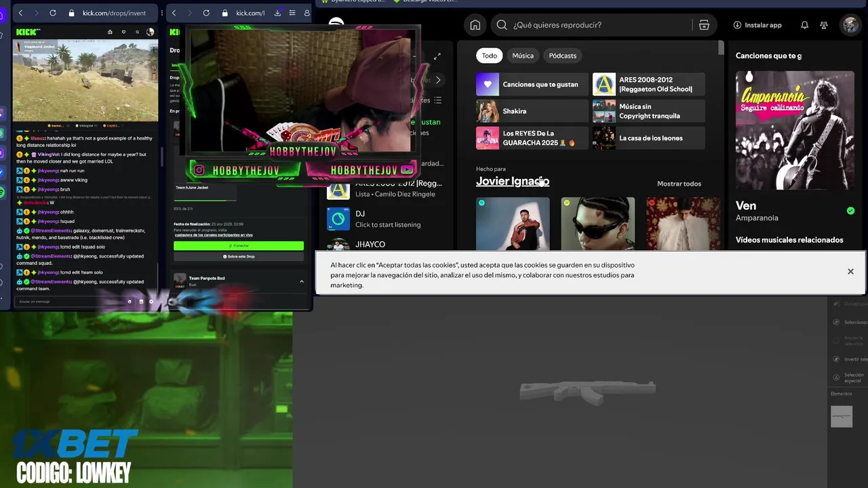Open Spotify Browse icon in search bar
This screenshot has height=488, width=868.
[x=704, y=25]
